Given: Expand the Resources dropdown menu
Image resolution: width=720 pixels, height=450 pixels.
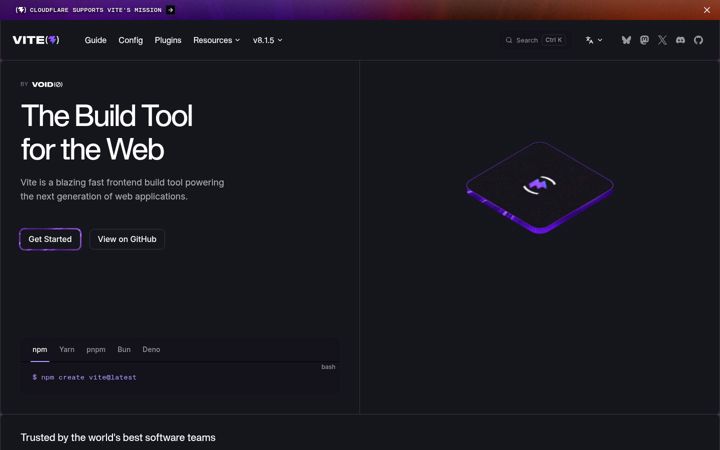Looking at the screenshot, I should [x=216, y=40].
